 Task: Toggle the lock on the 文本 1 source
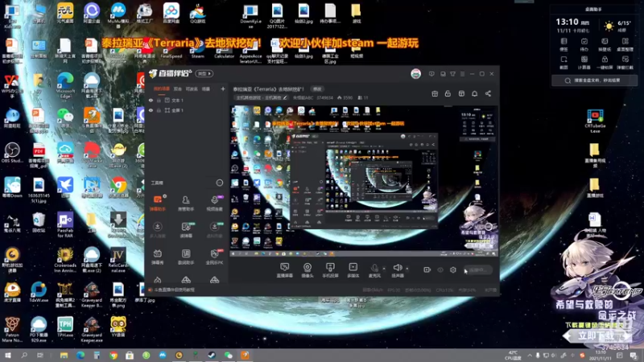(x=159, y=100)
